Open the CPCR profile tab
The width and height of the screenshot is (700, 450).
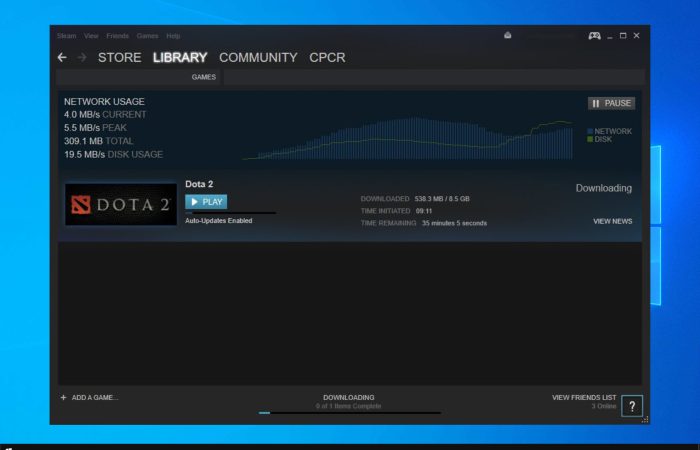coord(327,58)
